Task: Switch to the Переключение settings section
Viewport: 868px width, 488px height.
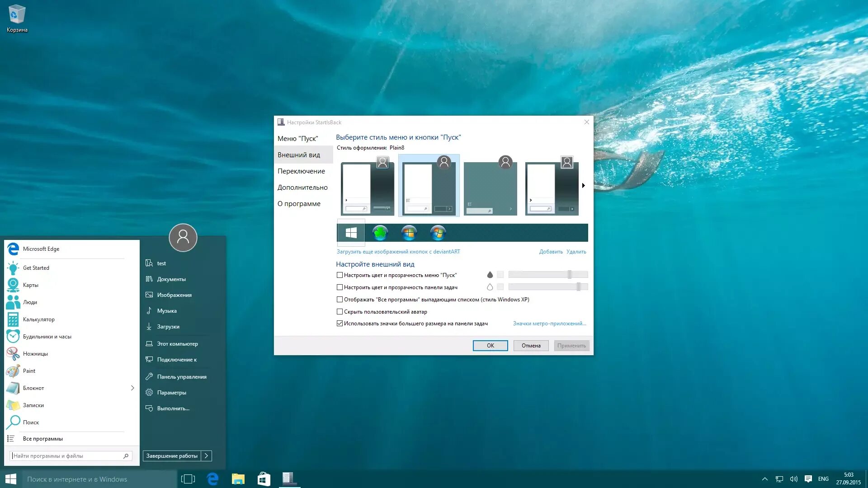Action: pos(301,171)
